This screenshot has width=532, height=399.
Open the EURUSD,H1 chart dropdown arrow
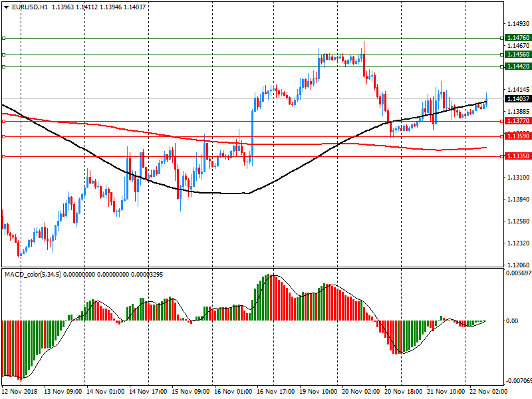point(6,7)
